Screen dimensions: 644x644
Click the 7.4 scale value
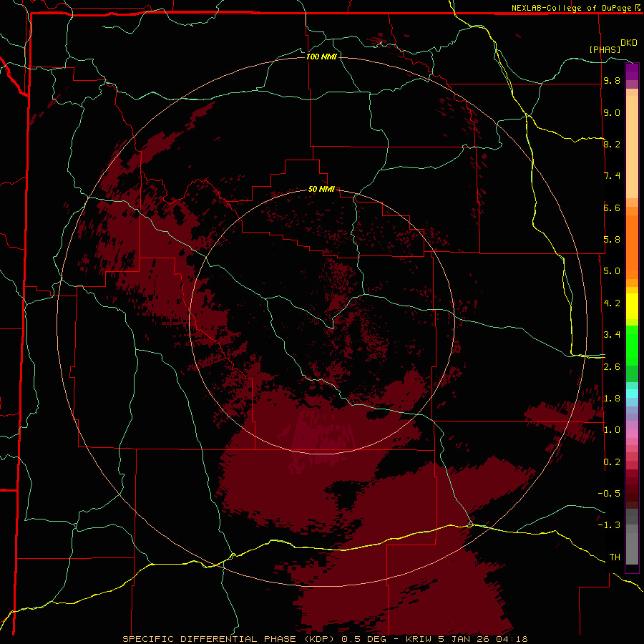pos(612,176)
